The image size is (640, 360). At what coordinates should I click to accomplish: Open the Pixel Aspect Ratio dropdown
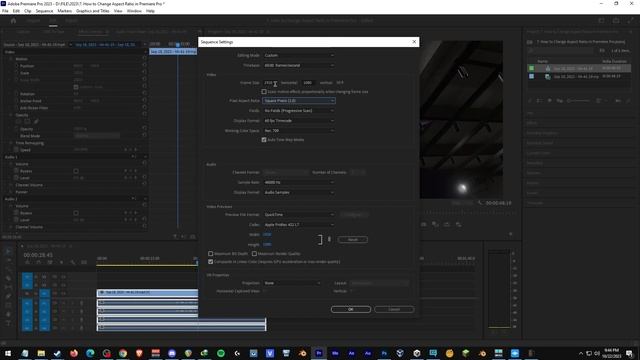(x=299, y=100)
